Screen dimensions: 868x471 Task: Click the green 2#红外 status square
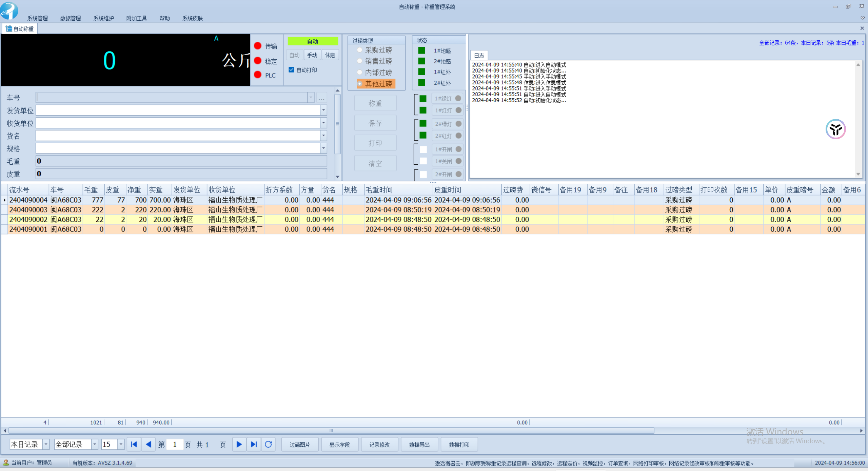tap(421, 82)
